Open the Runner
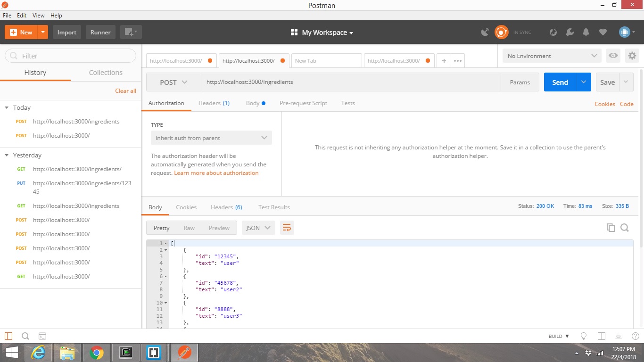This screenshot has height=362, width=644. coord(100,32)
